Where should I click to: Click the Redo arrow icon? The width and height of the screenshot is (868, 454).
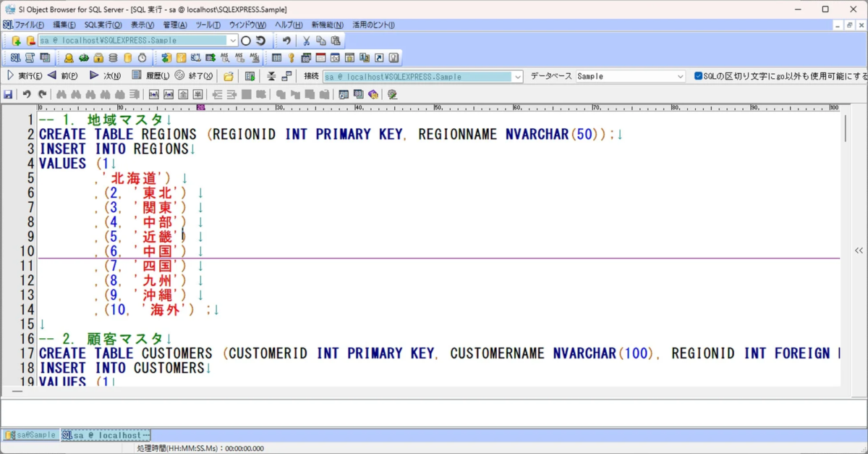41,94
